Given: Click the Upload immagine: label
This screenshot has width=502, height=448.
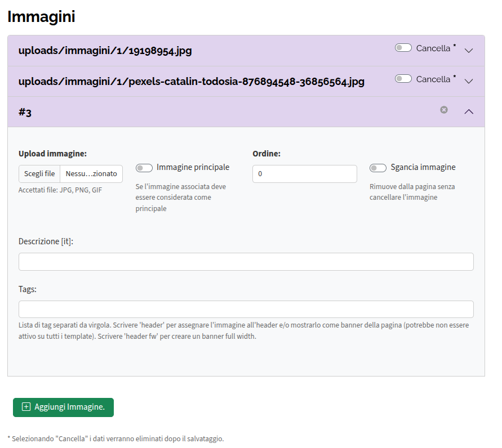Looking at the screenshot, I should 52,154.
